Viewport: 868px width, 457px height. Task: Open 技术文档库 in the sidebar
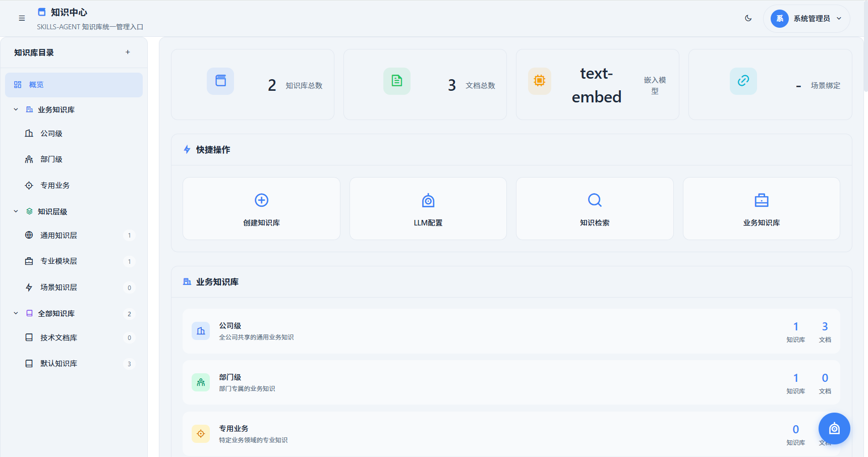coord(74,338)
